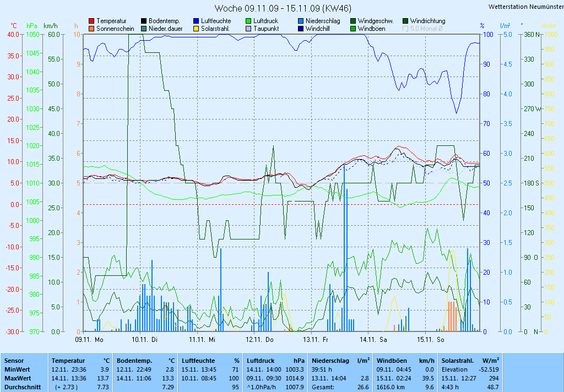Click the Nieder.dauer legend label
This screenshot has height=392, width=564.
coord(165,29)
